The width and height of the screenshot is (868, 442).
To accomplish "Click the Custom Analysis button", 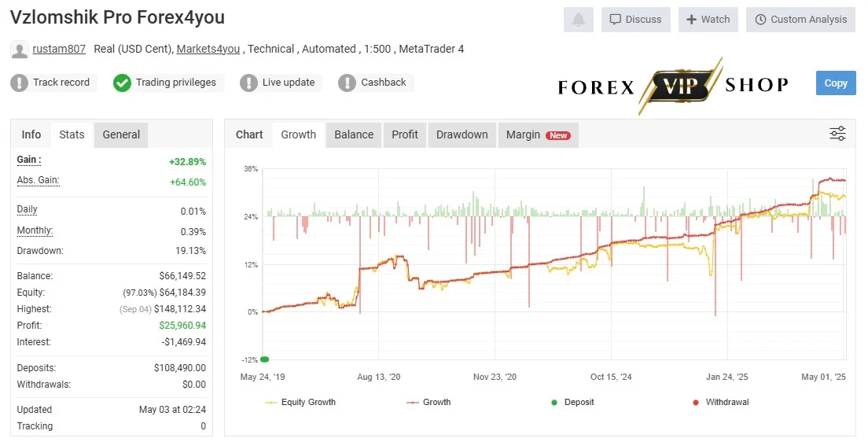I will (800, 20).
